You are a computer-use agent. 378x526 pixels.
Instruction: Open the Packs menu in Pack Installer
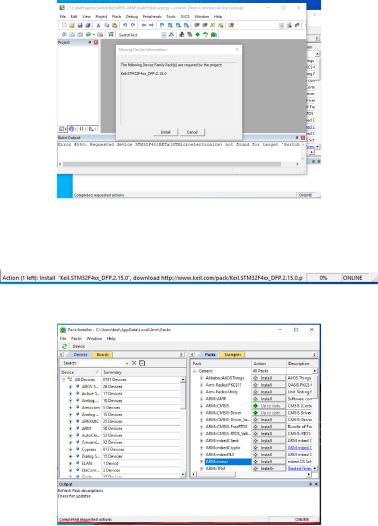pyautogui.click(x=76, y=338)
